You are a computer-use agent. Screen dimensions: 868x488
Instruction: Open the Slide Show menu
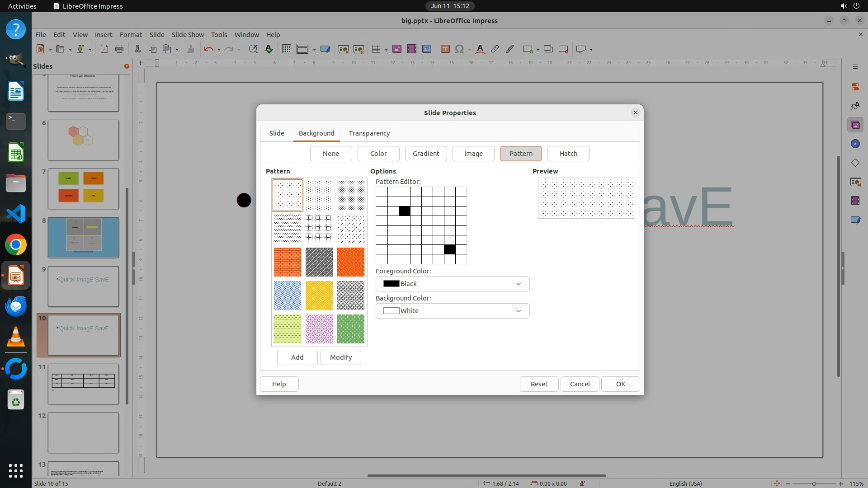point(188,35)
